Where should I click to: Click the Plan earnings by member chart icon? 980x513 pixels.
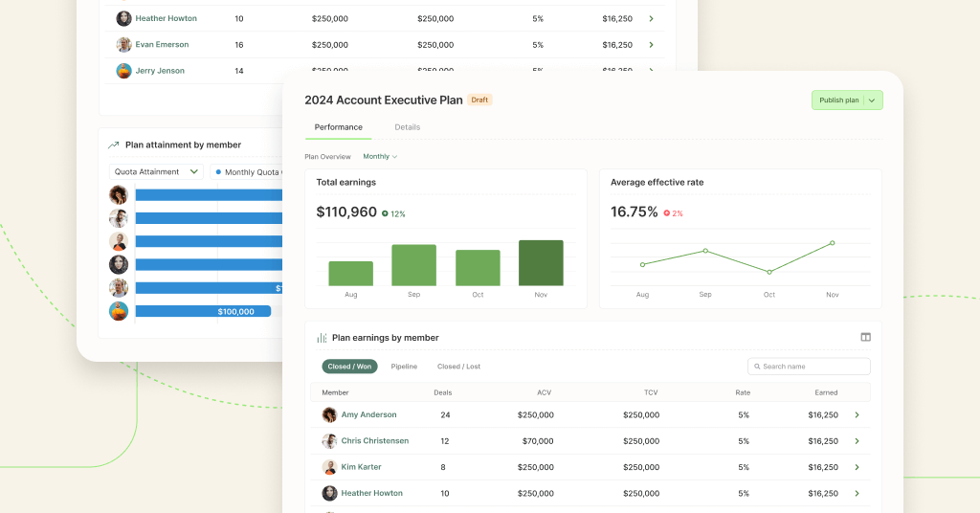coord(322,338)
